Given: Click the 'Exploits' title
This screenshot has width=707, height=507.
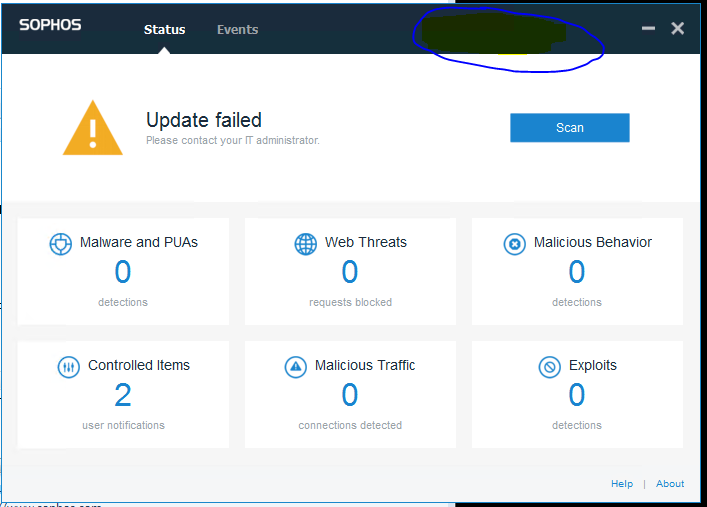Looking at the screenshot, I should click(592, 365).
